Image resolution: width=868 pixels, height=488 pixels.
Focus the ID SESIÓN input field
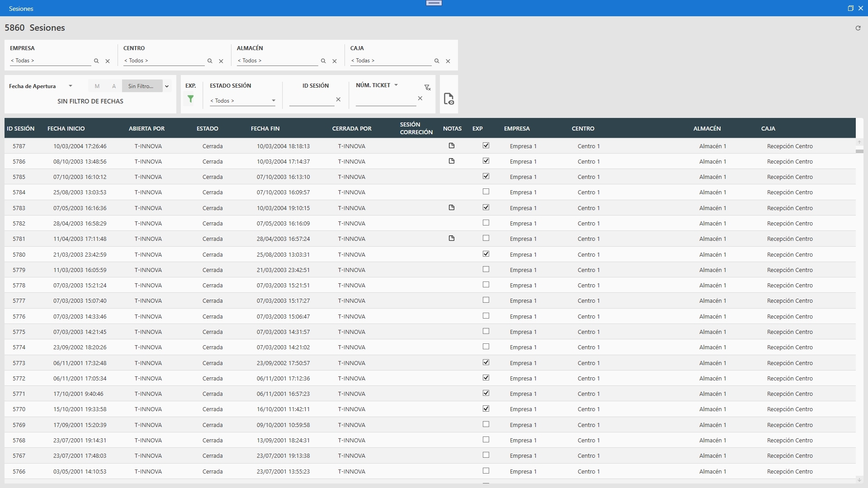coord(311,100)
